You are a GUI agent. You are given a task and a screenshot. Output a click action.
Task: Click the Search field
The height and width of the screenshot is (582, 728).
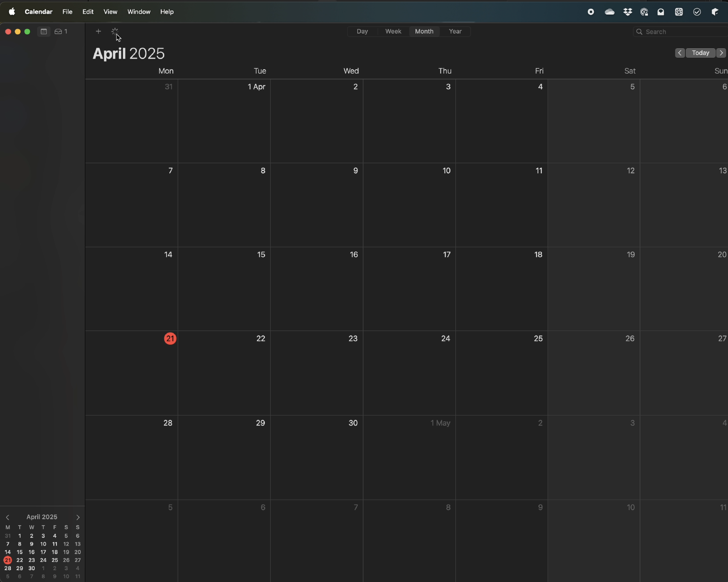[x=682, y=31]
